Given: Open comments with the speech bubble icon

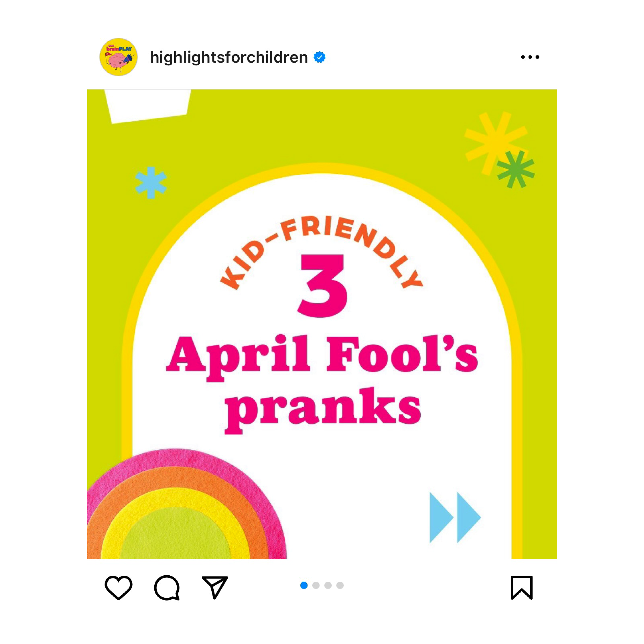Looking at the screenshot, I should pos(167,587).
